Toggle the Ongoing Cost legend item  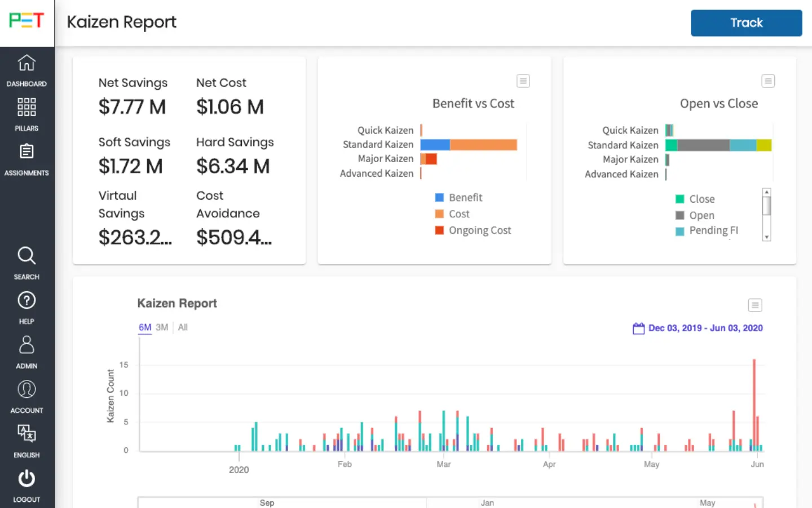point(474,230)
